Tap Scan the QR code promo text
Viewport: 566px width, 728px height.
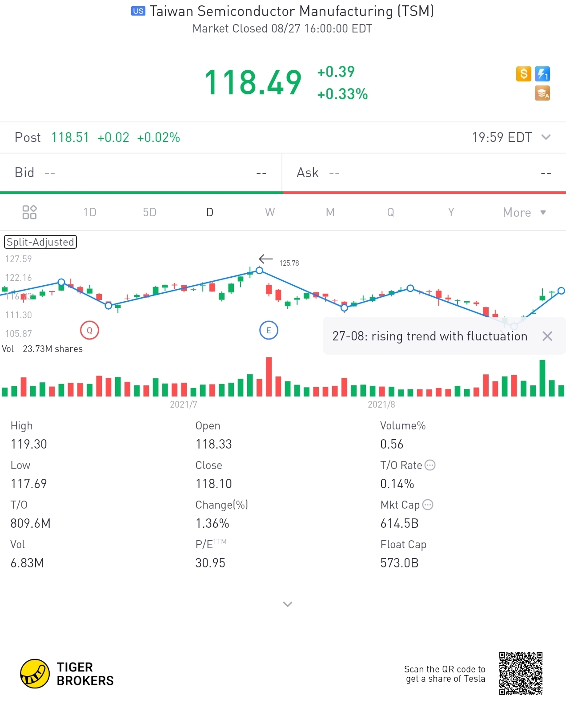(445, 674)
